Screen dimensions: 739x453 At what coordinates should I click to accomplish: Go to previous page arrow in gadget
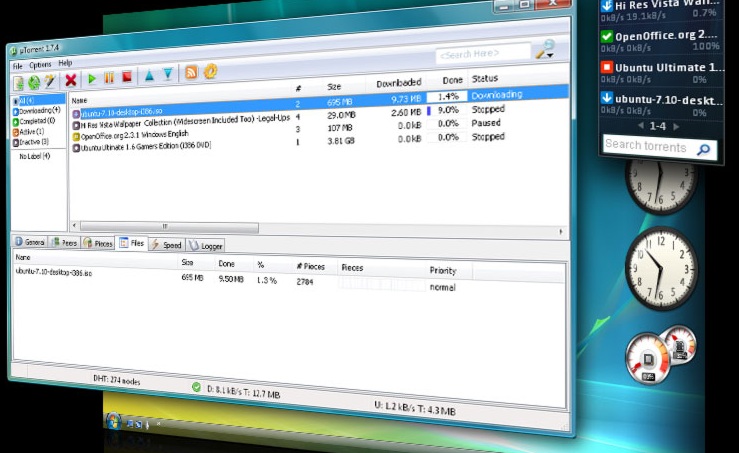point(640,126)
